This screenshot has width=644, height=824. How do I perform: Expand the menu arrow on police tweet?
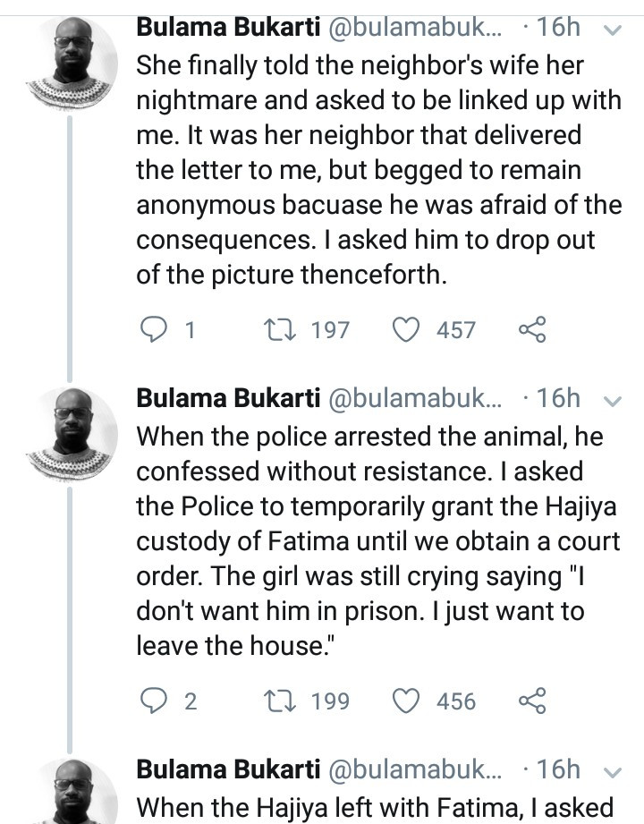click(x=613, y=400)
